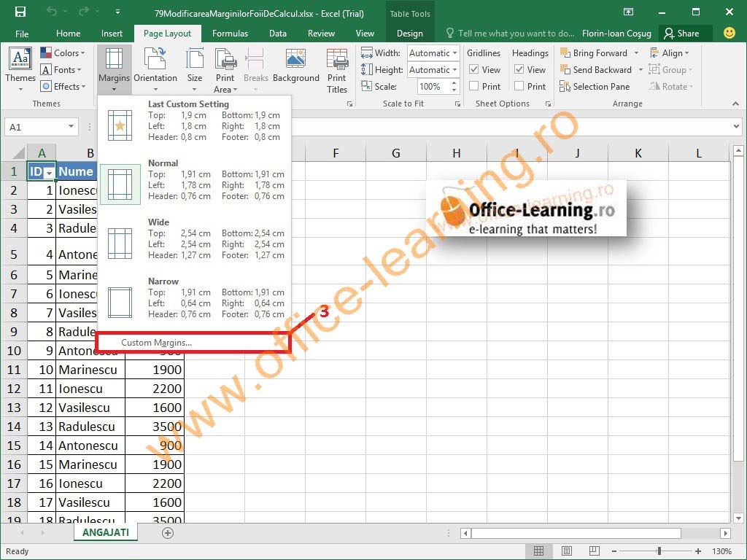Open the Fonts theme menu

point(61,69)
